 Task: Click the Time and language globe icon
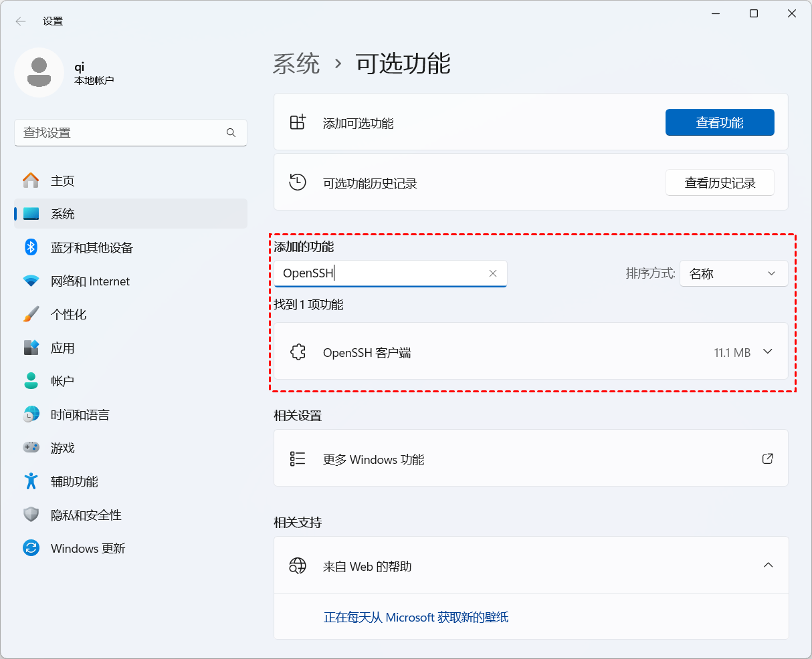(31, 414)
